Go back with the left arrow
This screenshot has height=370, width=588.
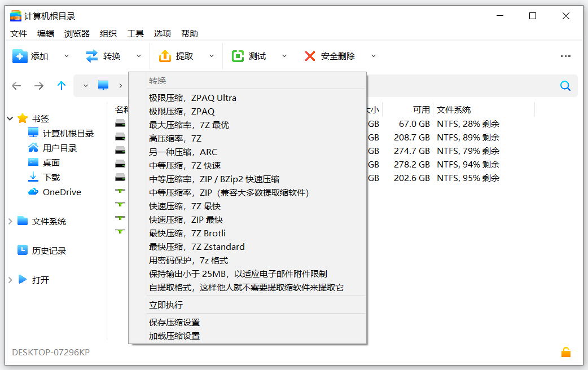tap(16, 86)
